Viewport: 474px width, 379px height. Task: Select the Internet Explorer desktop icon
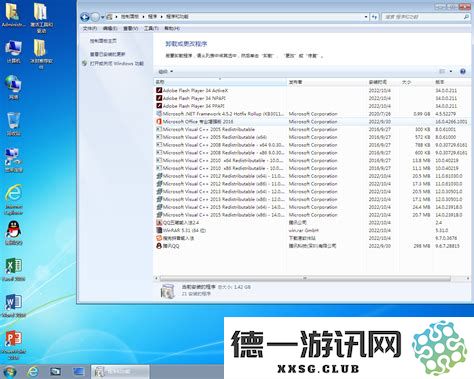tap(14, 199)
